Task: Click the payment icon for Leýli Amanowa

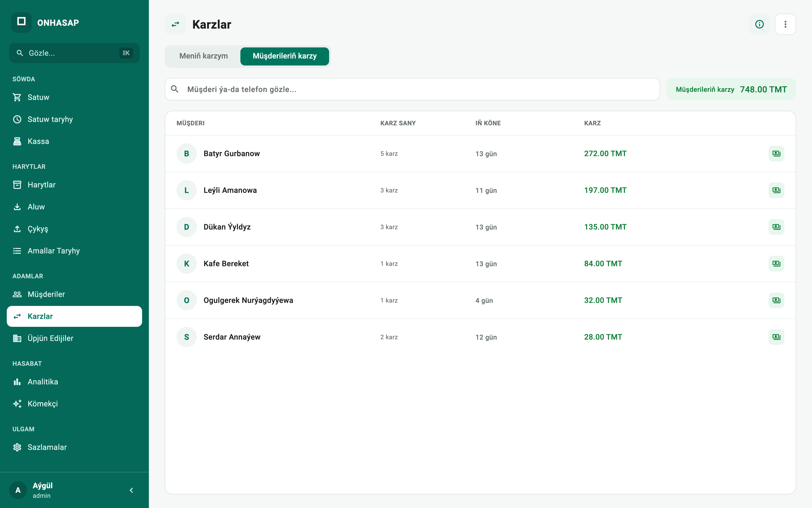Action: [776, 190]
